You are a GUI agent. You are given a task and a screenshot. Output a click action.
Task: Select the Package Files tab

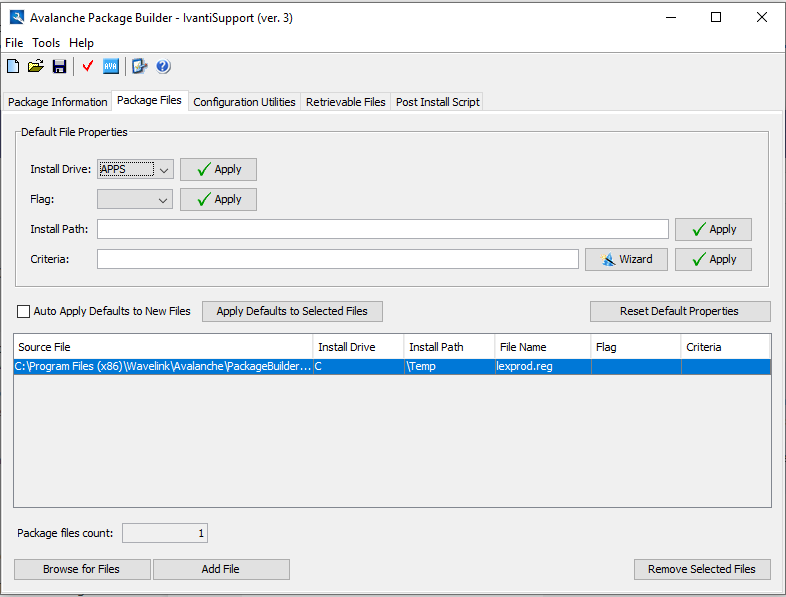(149, 100)
